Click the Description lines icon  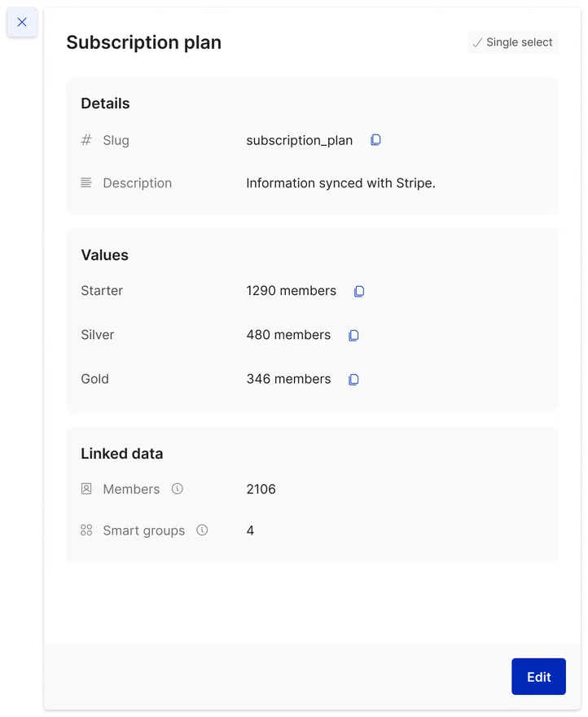pyautogui.click(x=86, y=183)
